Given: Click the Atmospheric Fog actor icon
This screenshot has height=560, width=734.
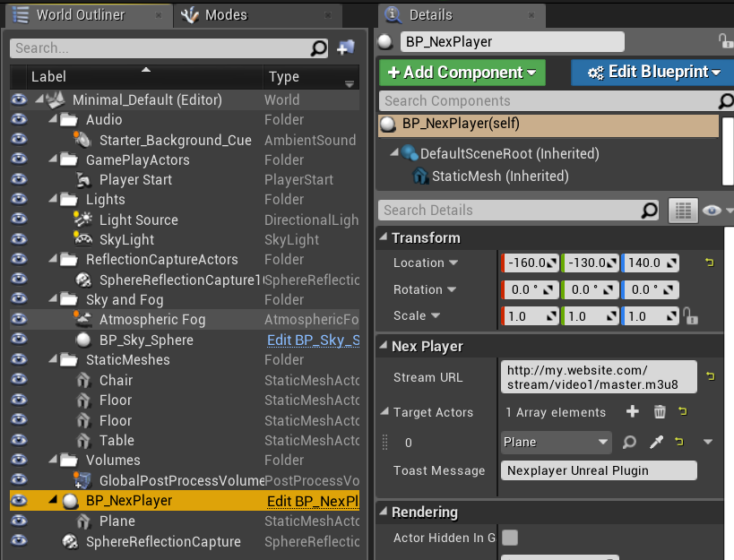Looking at the screenshot, I should click(x=82, y=319).
